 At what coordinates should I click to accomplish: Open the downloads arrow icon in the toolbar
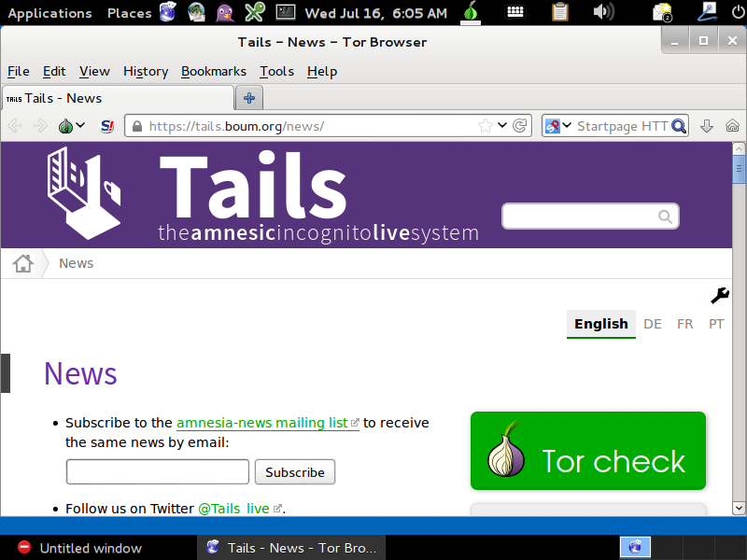(x=707, y=126)
